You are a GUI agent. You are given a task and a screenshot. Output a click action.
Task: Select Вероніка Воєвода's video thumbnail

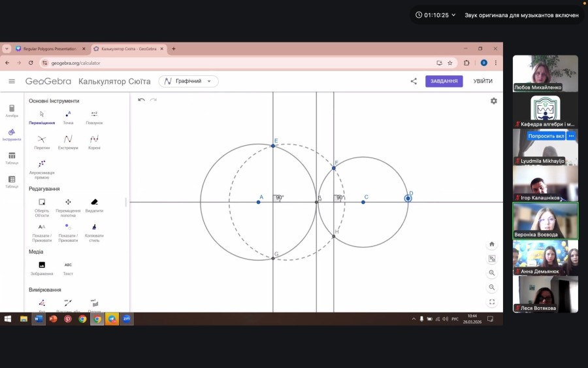pos(546,220)
